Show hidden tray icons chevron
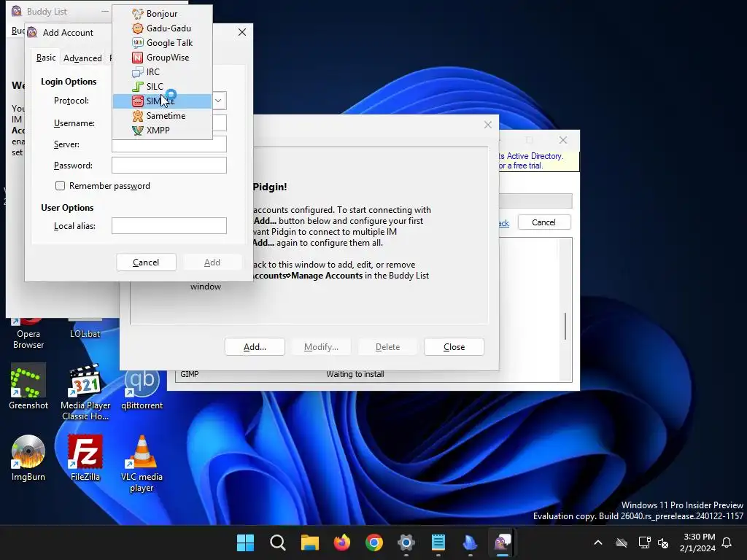 [x=598, y=542]
